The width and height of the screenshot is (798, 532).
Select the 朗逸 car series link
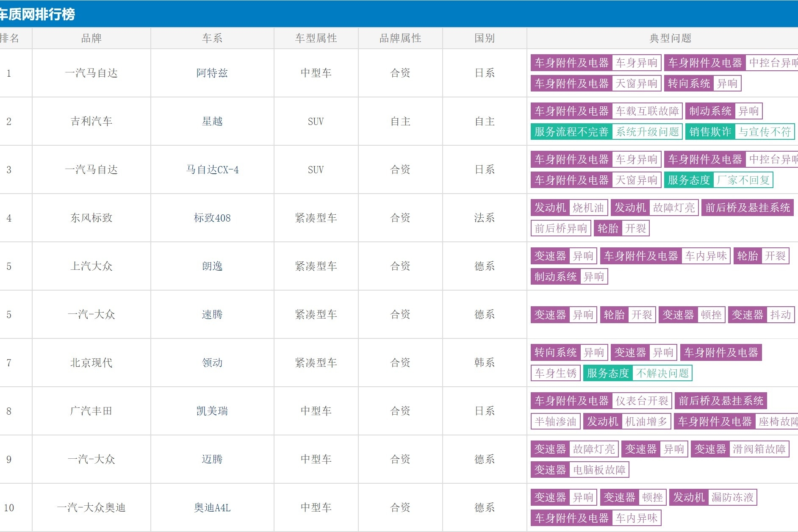pos(212,266)
